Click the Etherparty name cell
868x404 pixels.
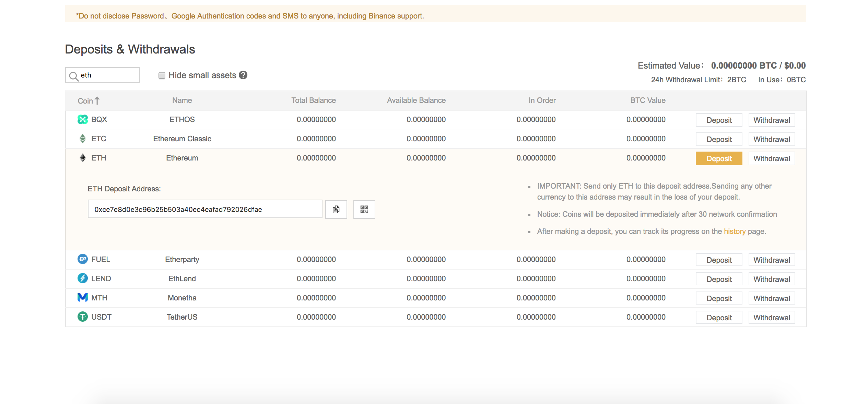tap(182, 259)
